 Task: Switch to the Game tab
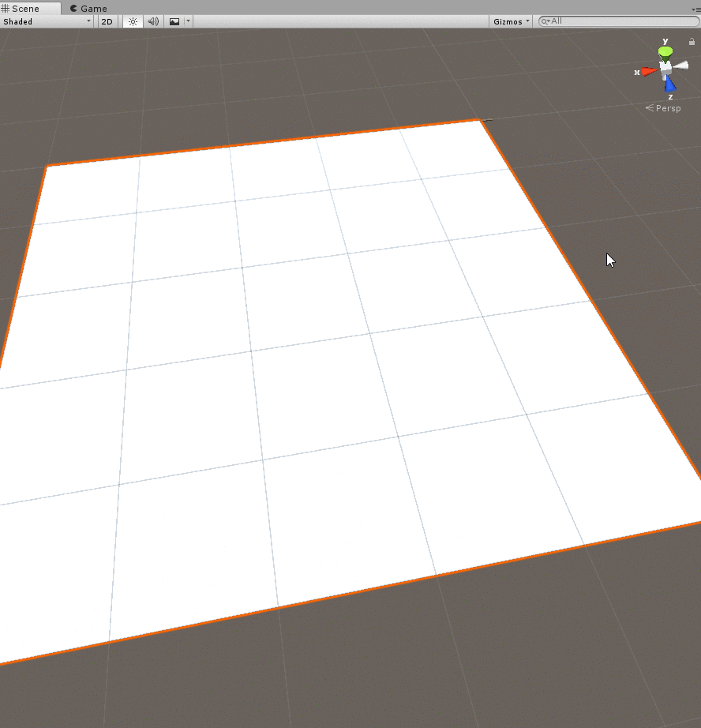click(88, 9)
